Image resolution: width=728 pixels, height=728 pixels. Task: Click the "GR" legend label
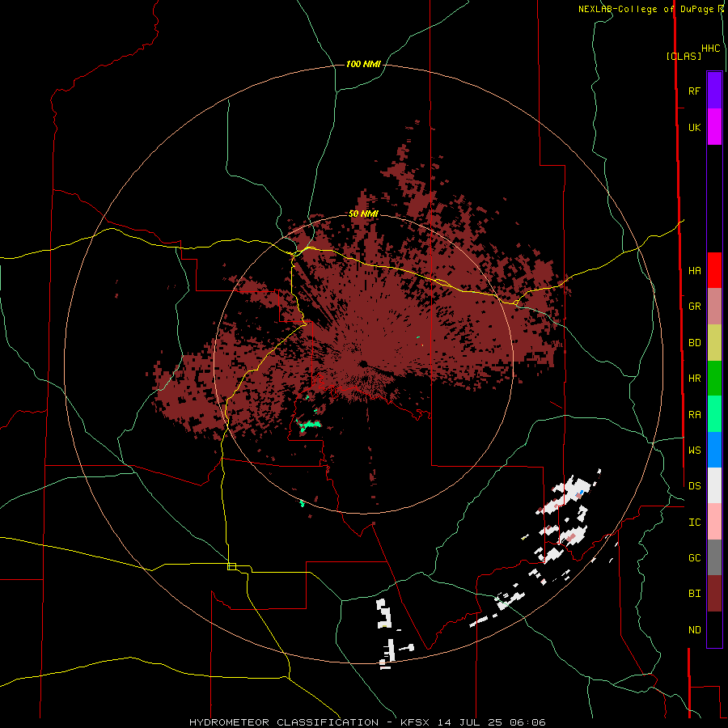point(694,307)
